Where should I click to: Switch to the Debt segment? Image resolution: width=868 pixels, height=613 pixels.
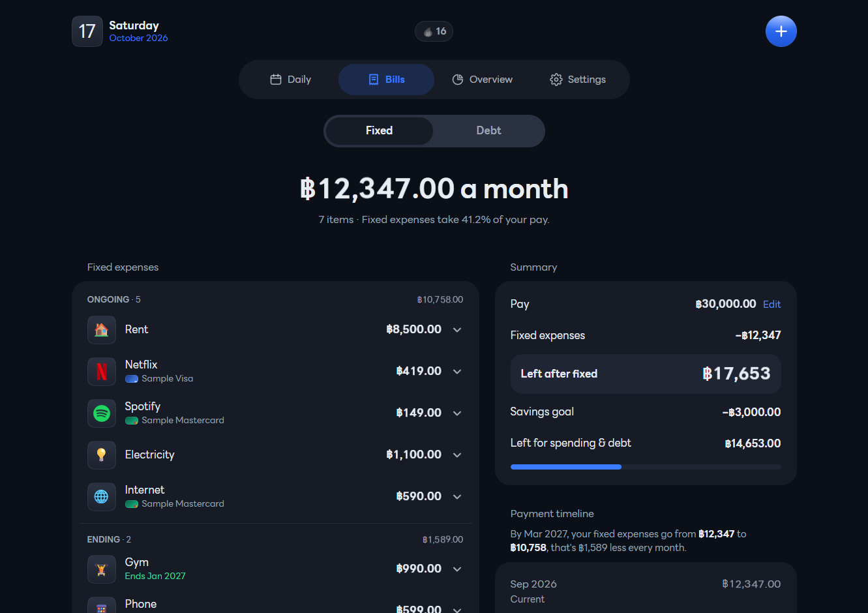click(488, 131)
